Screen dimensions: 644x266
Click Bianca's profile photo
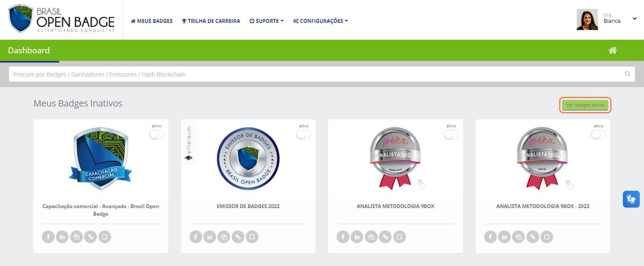coord(587,19)
